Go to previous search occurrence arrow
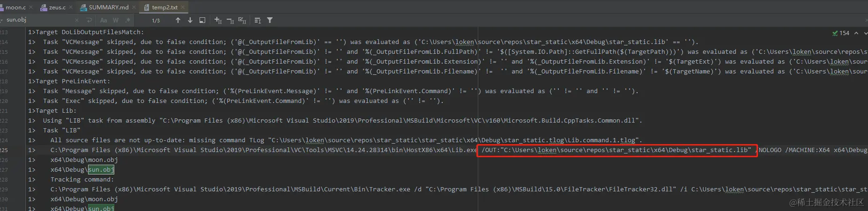 tap(178, 20)
